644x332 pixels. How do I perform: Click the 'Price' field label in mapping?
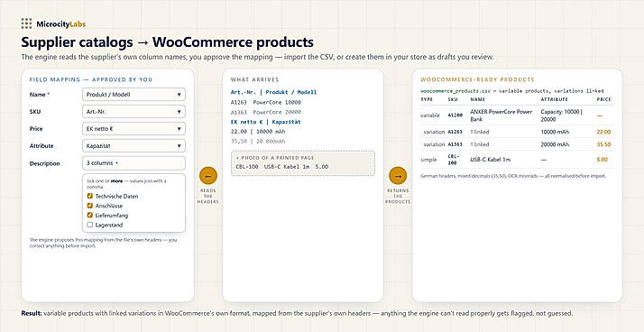point(36,129)
